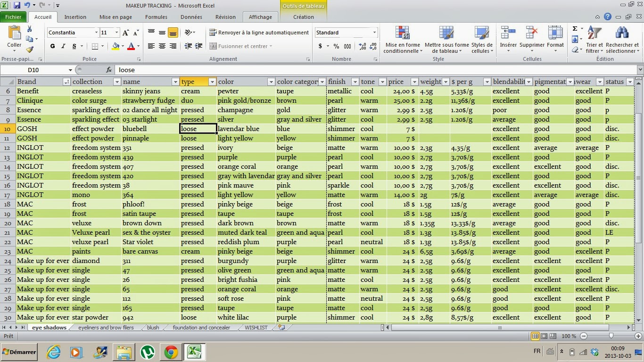Image resolution: width=644 pixels, height=362 pixels.
Task: Click the Windows Démarrer button
Action: [19, 352]
